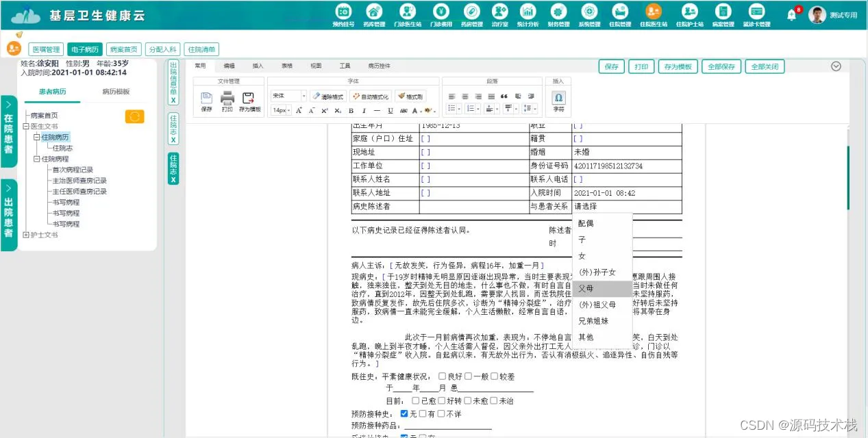868x438 pixels.
Task: Open the 系统管理 module icon
Action: 589,12
